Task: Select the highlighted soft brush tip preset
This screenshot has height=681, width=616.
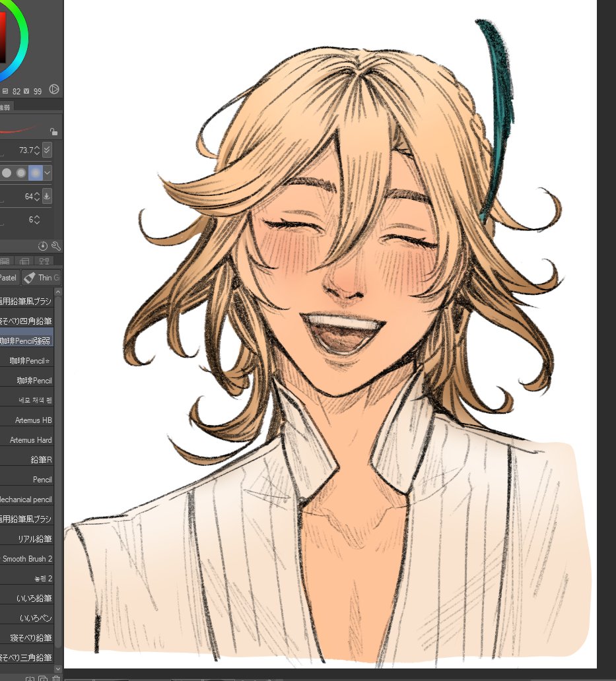Action: (35, 173)
